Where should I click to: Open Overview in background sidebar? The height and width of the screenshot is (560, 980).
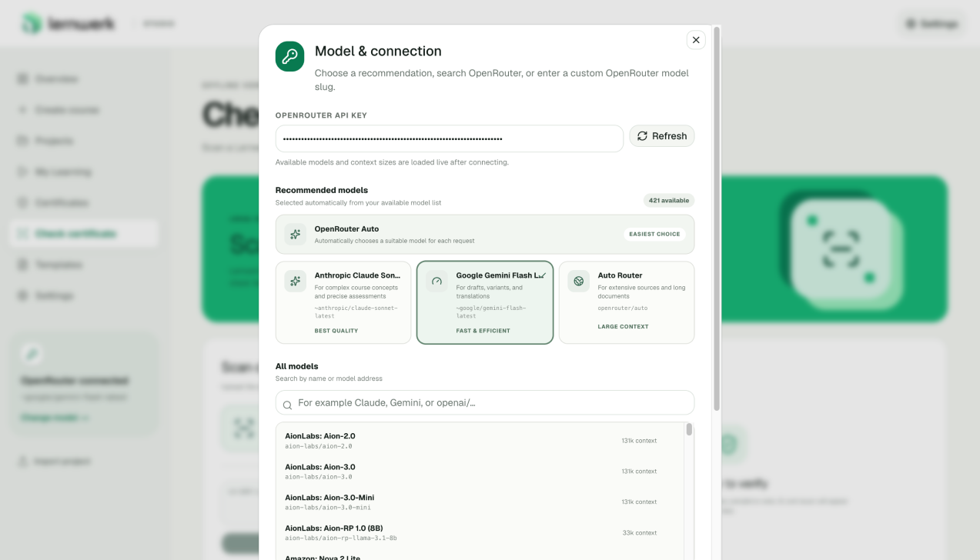click(x=85, y=79)
